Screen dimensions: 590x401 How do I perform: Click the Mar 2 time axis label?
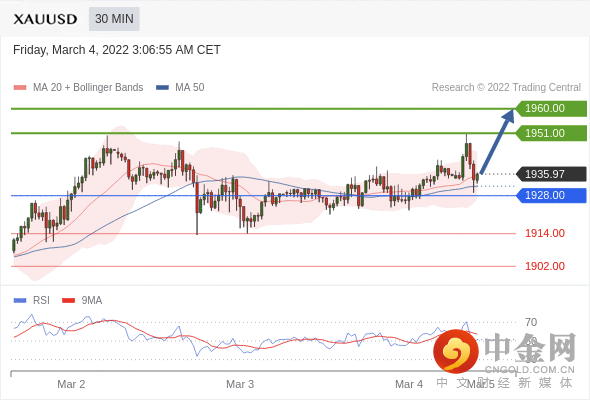coord(71,384)
